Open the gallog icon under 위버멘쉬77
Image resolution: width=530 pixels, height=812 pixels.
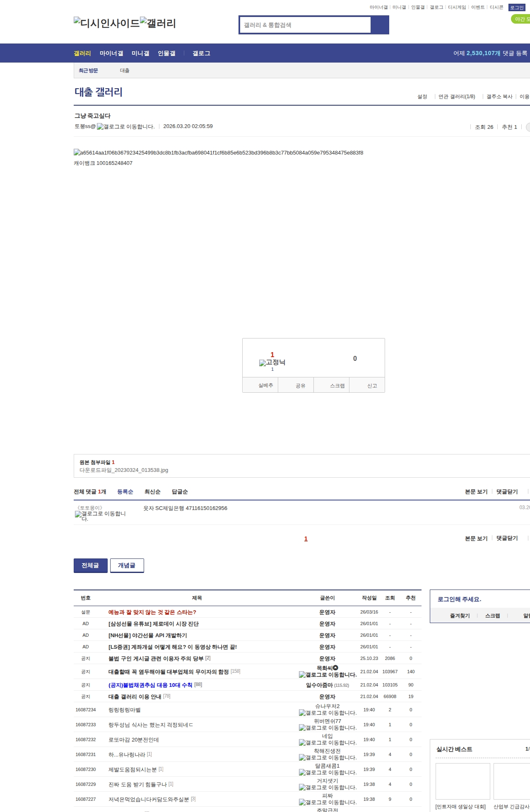(328, 728)
